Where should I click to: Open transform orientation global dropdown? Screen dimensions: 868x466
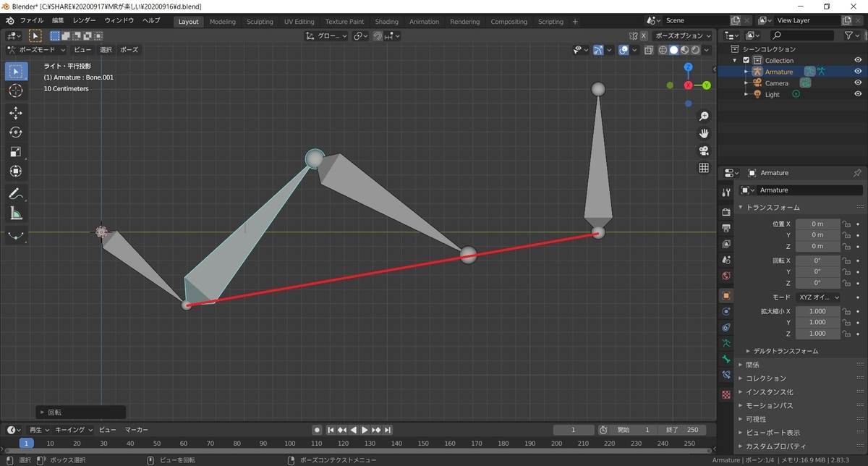click(x=325, y=35)
